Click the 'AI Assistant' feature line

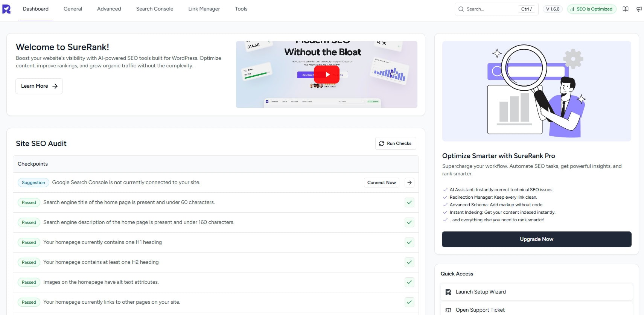[501, 190]
